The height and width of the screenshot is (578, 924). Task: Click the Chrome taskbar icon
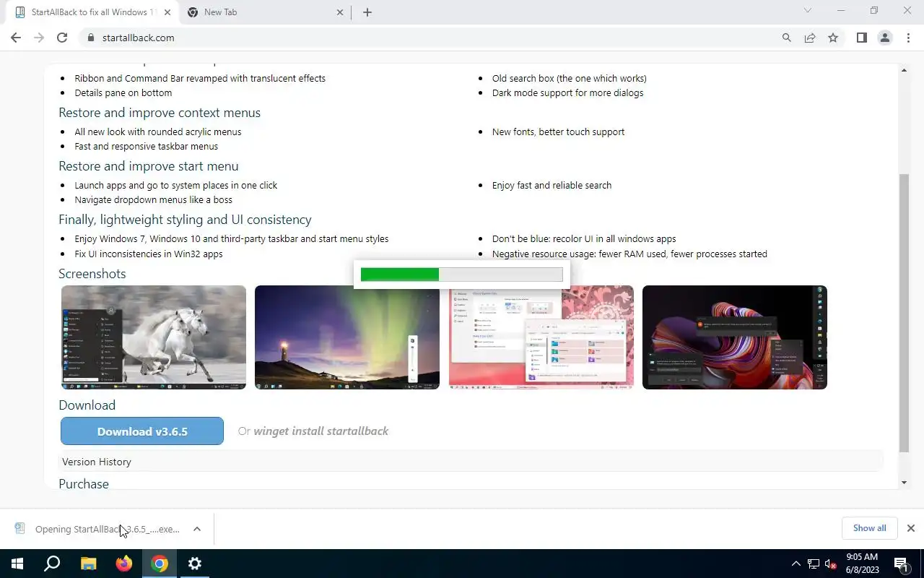tap(160, 564)
